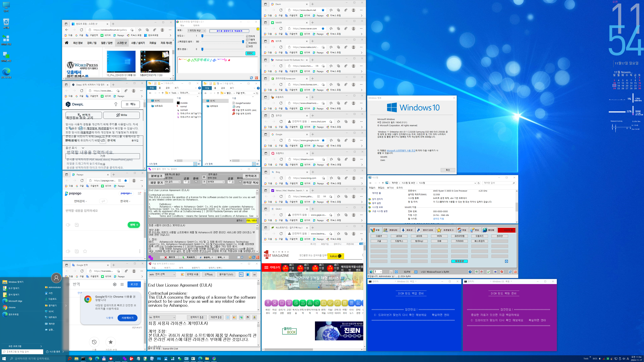Toggle the 보정 checkbox

247,46
